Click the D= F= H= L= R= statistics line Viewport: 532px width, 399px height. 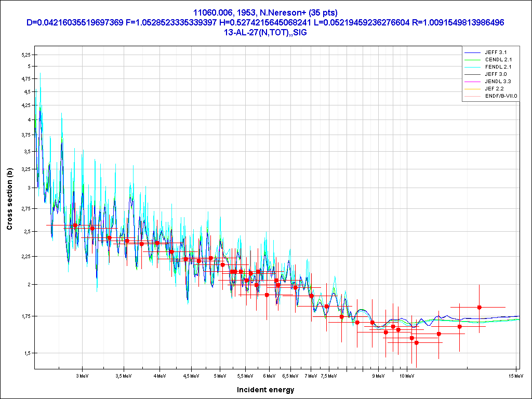click(265, 22)
